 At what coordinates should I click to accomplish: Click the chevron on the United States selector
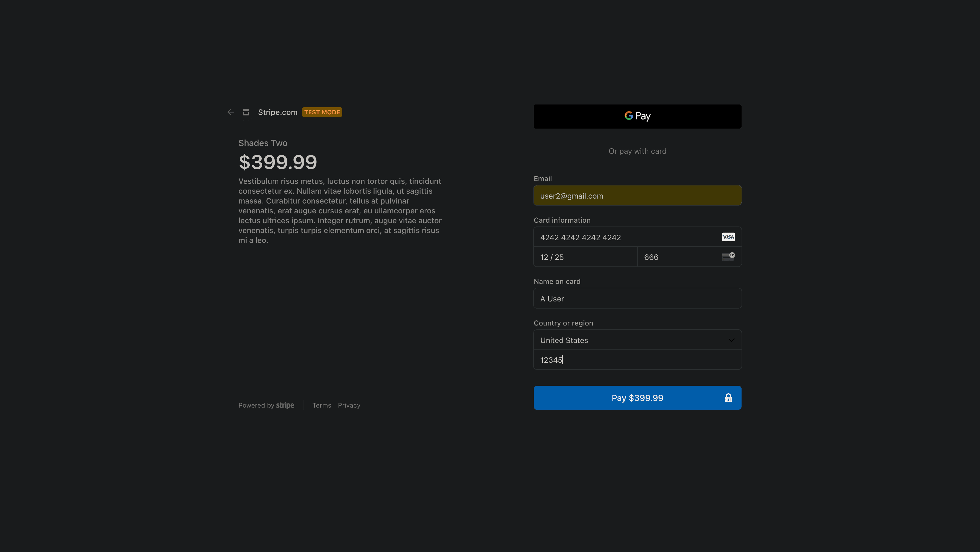pyautogui.click(x=731, y=339)
